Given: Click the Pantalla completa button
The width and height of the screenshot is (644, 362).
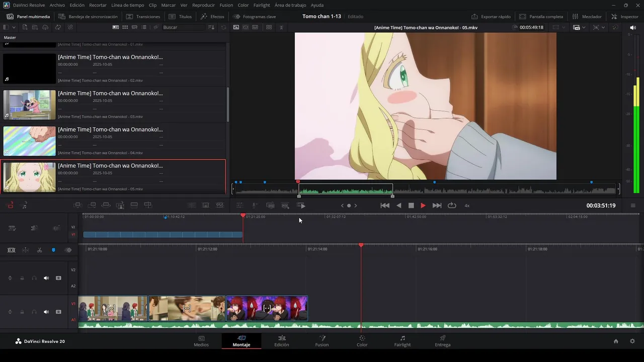Looking at the screenshot, I should coord(541,17).
